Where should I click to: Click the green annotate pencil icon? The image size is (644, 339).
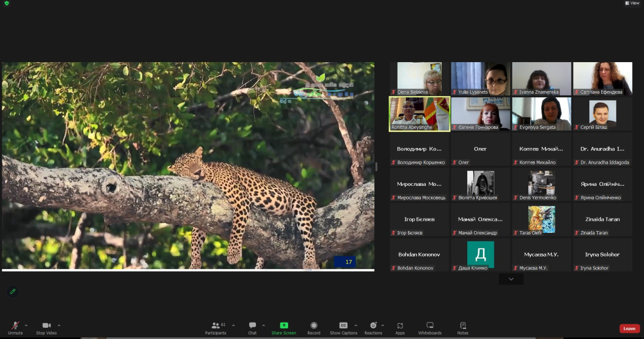coord(13,292)
